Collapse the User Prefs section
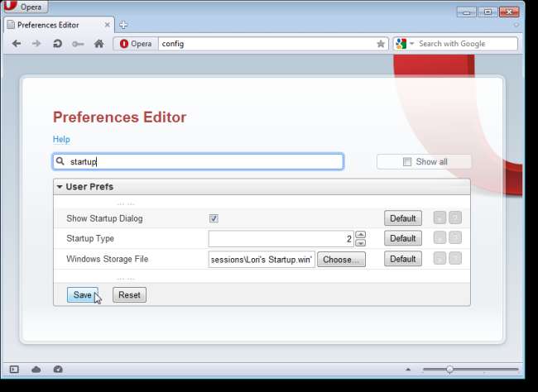This screenshot has height=392, width=538. pos(60,187)
